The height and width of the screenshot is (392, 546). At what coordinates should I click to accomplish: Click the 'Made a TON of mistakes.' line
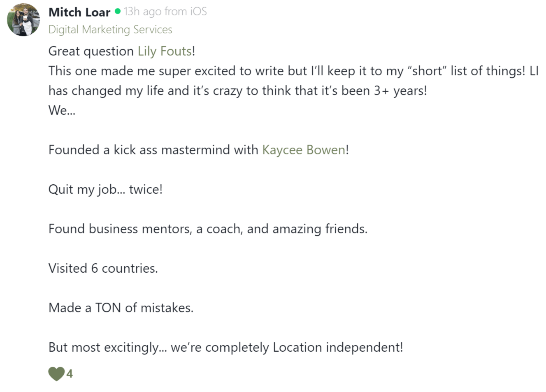(x=121, y=308)
